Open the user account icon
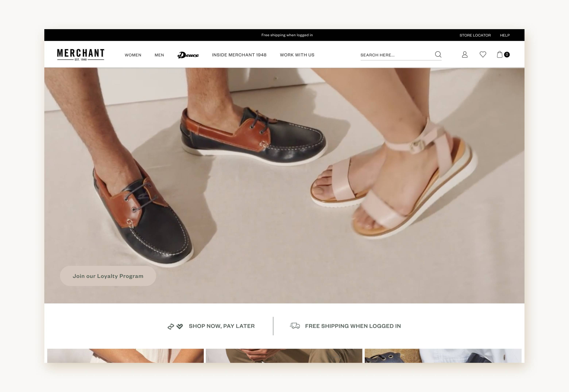Viewport: 569px width, 392px height. [465, 54]
